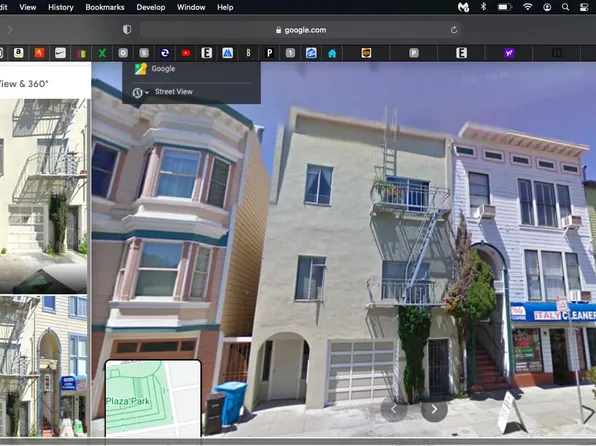The width and height of the screenshot is (596, 446).
Task: Open the black P pinned tab
Action: click(x=269, y=53)
